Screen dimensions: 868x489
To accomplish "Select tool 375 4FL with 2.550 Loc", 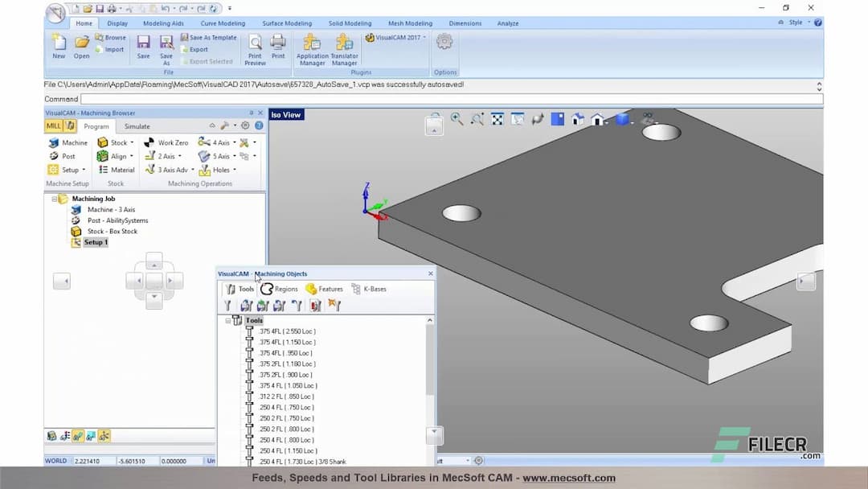I will pyautogui.click(x=288, y=331).
